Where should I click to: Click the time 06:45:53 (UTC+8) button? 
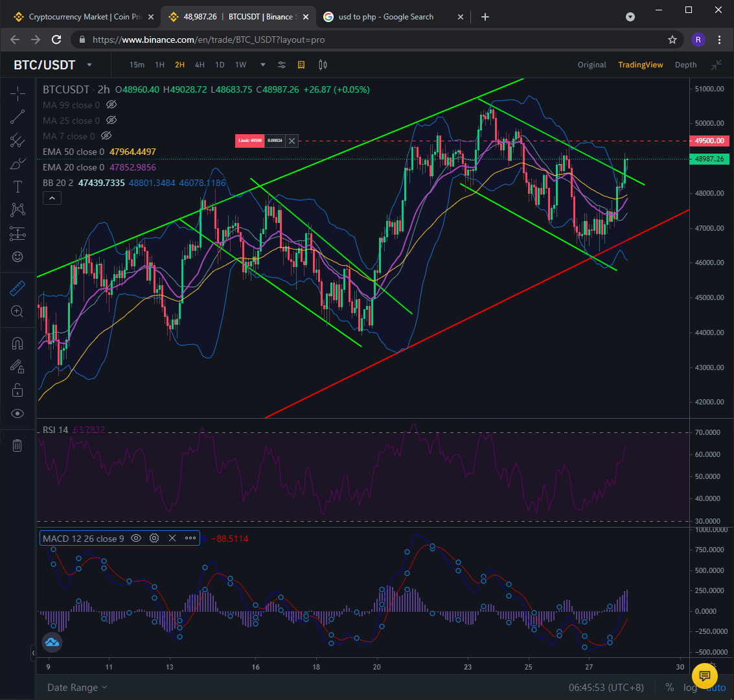(x=606, y=687)
